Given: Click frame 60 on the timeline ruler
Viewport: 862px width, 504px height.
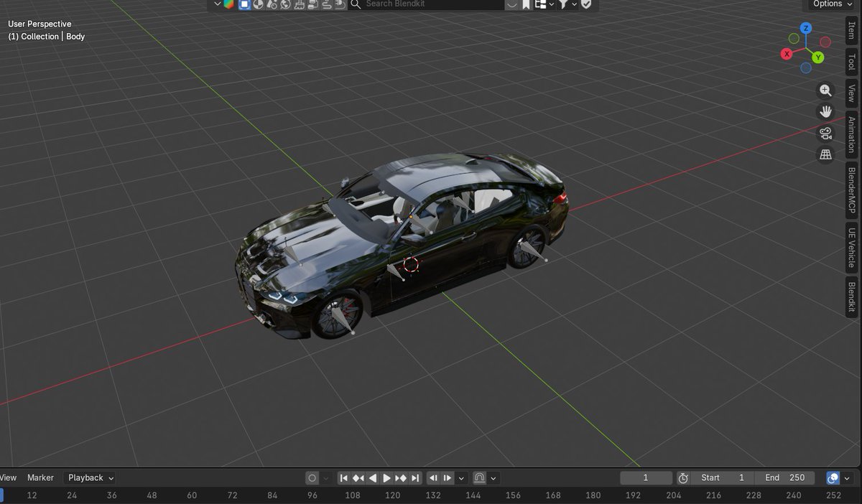Looking at the screenshot, I should (x=192, y=495).
